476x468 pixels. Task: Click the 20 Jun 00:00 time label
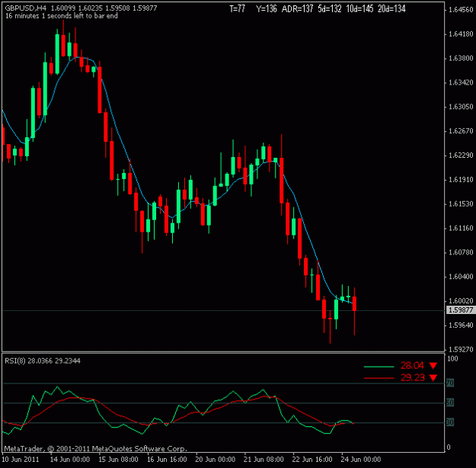coord(216,460)
